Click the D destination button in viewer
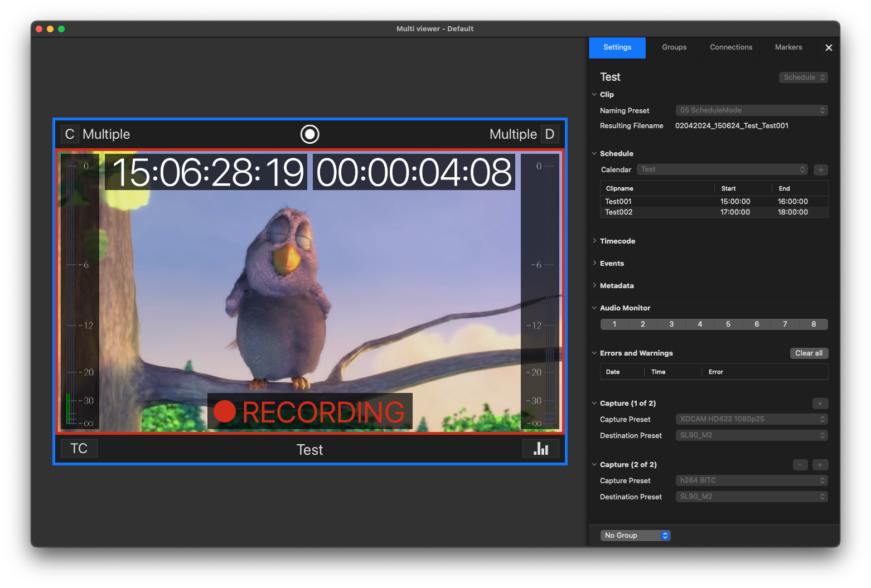This screenshot has height=588, width=871. coord(550,134)
